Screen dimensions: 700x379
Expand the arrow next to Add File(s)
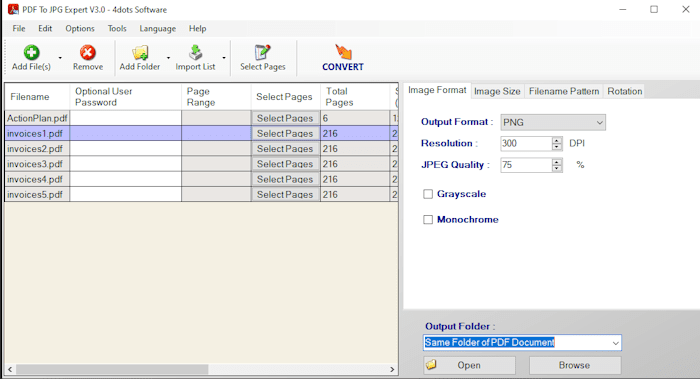60,58
